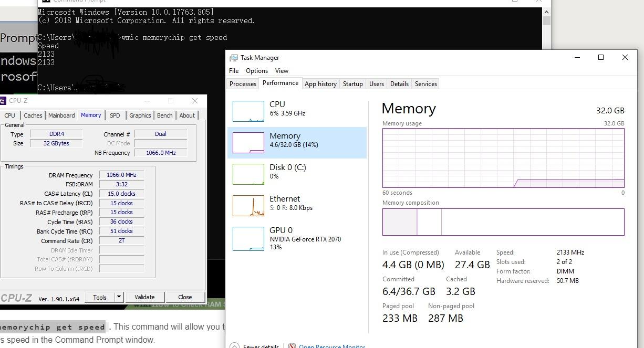The height and width of the screenshot is (348, 644).
Task: Click the Close button at CPU-Z bottom
Action: tap(185, 297)
